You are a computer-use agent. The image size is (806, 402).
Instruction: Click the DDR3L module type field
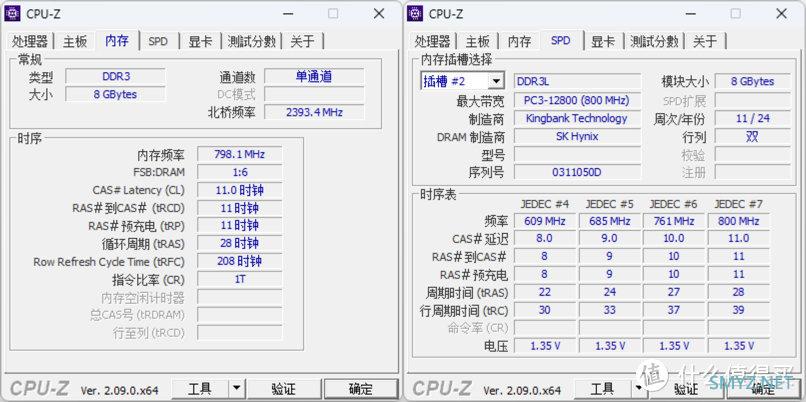[578, 81]
